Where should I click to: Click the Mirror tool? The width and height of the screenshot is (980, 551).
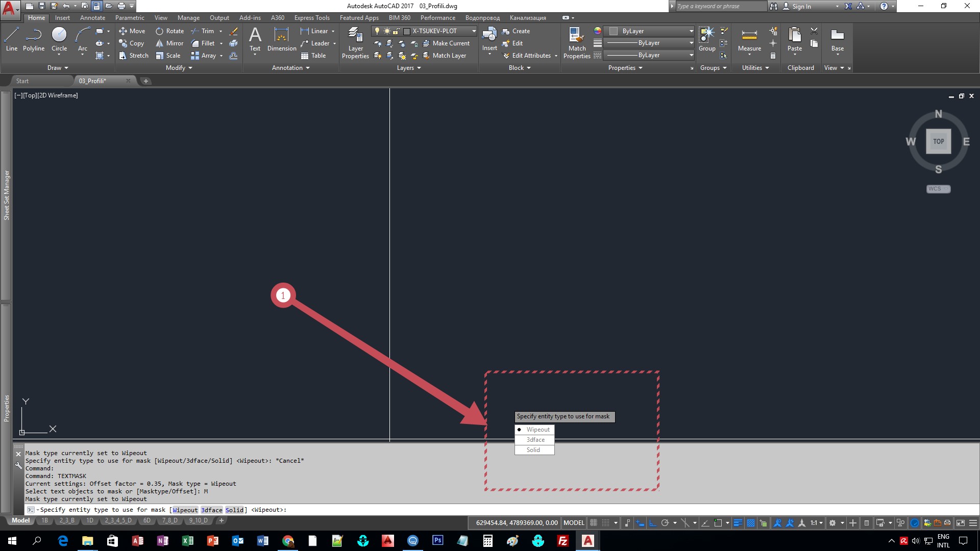tap(169, 43)
